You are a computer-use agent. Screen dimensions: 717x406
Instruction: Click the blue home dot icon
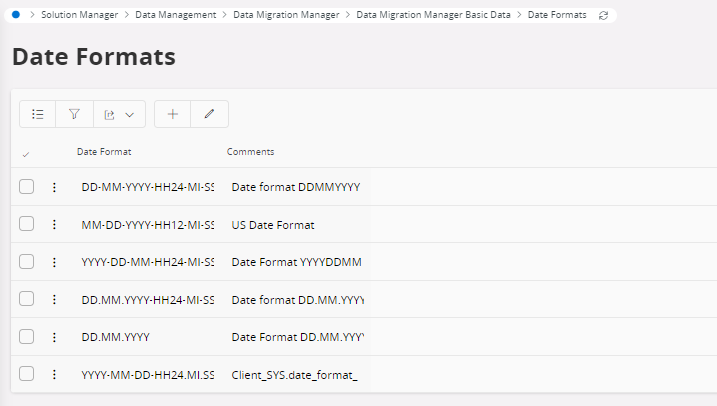pyautogui.click(x=16, y=16)
